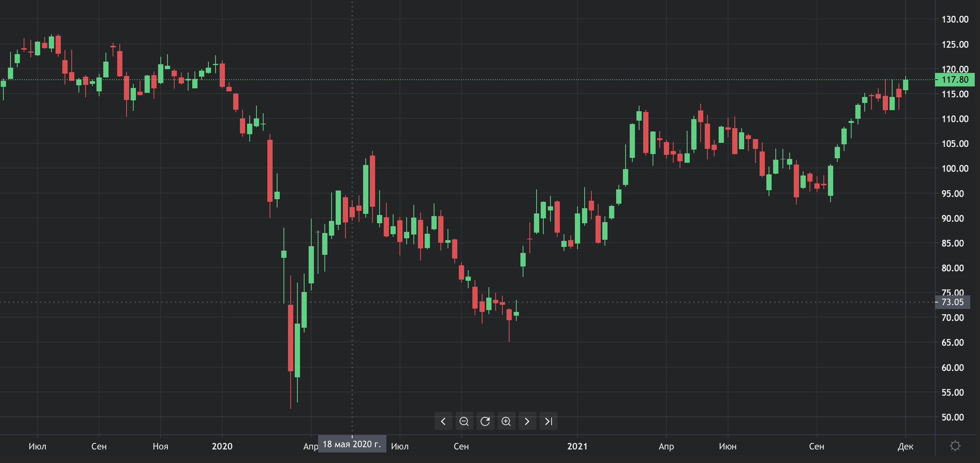Click the 125.00 price scale label

coord(955,45)
